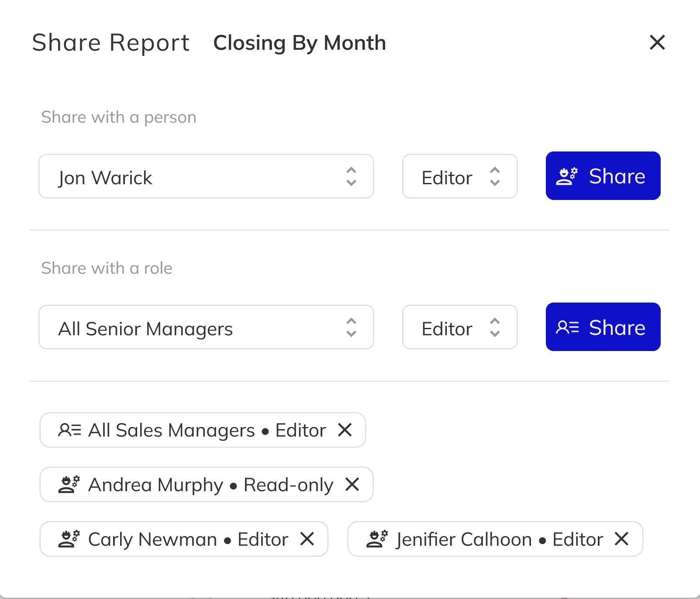This screenshot has width=700, height=599.
Task: Open the Editor permission dropdown for role
Action: [460, 327]
